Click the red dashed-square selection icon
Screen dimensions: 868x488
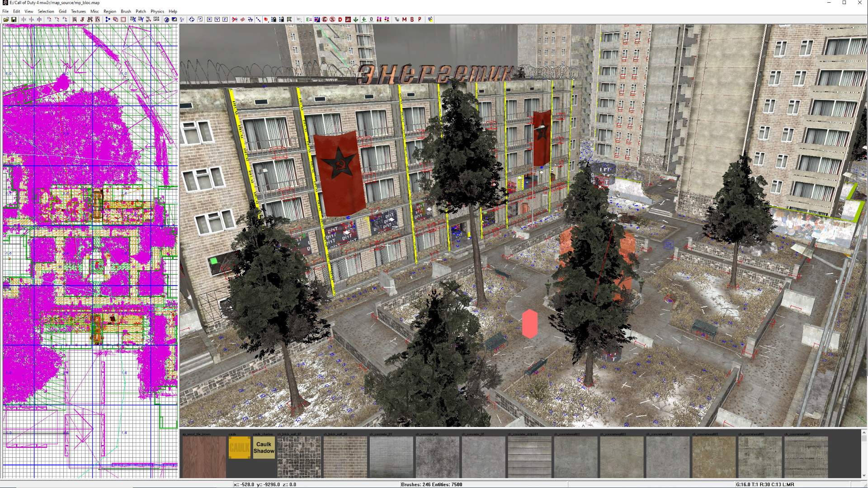(123, 19)
